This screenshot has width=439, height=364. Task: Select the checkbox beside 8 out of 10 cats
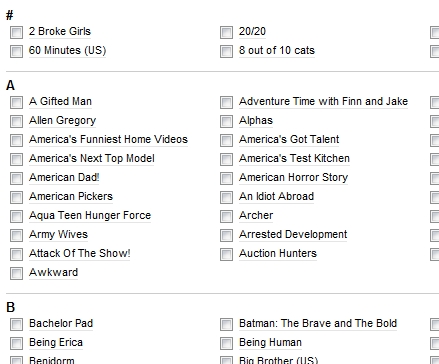click(226, 52)
